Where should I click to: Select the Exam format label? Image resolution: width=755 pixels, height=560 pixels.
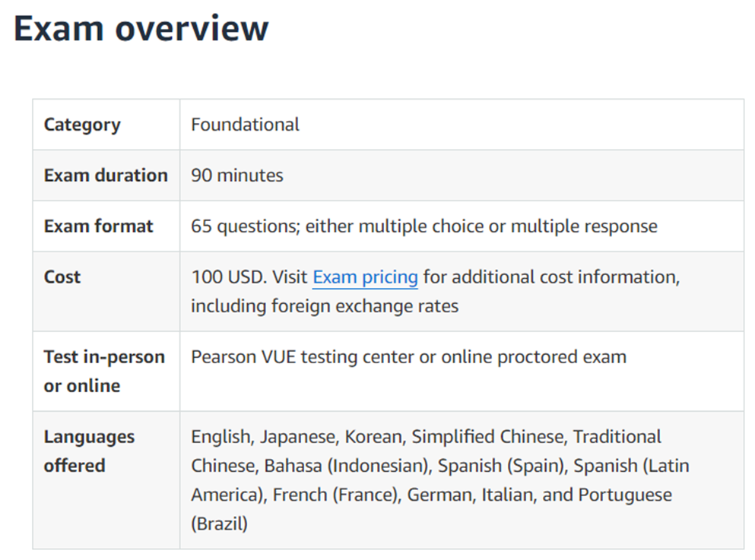[99, 226]
